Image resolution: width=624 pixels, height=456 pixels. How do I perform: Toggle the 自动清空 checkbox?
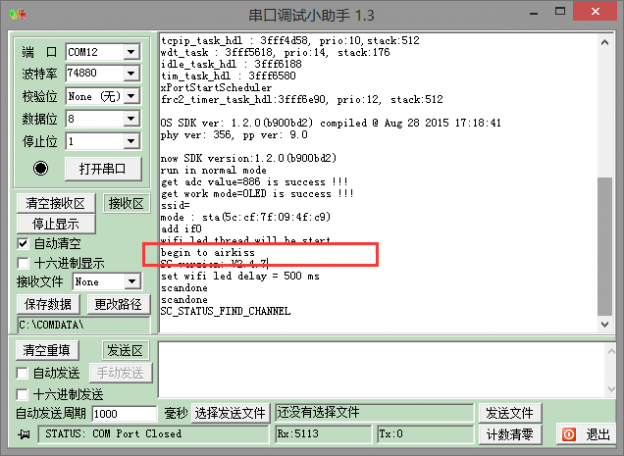tap(23, 243)
